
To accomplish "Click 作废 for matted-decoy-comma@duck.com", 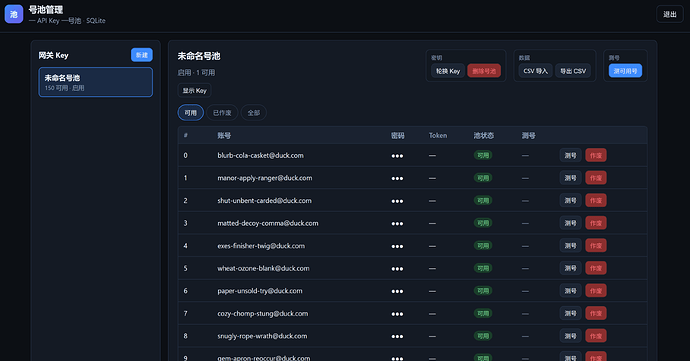I will (x=596, y=223).
